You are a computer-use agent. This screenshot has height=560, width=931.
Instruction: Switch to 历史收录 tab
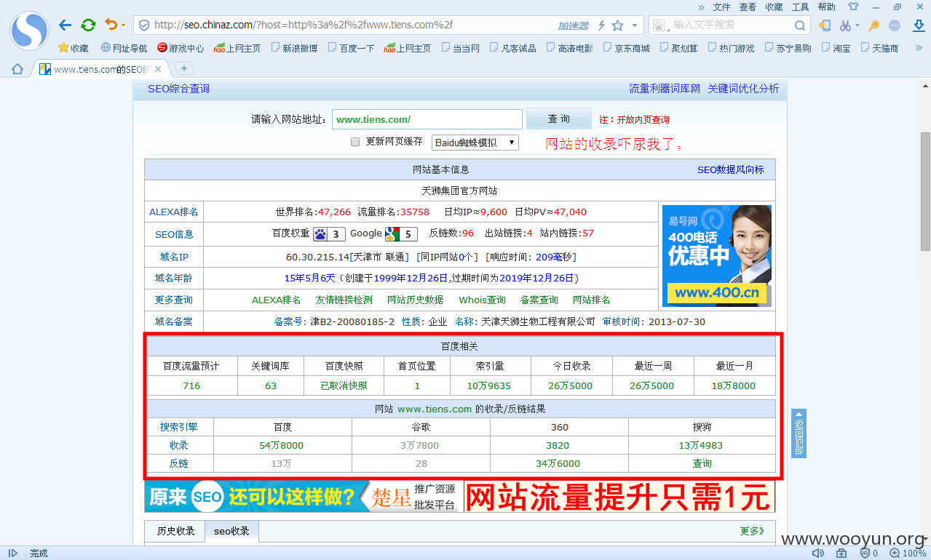click(175, 531)
